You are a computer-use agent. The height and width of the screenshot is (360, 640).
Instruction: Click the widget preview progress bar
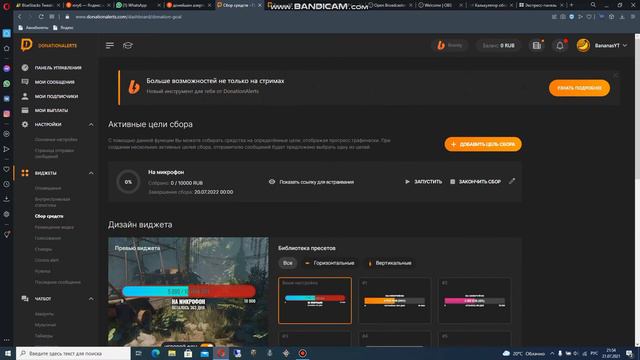pyautogui.click(x=189, y=291)
